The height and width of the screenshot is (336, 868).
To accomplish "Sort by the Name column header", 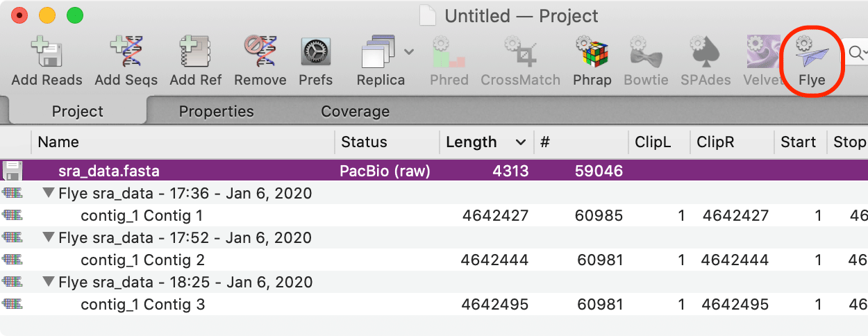I will (x=183, y=142).
